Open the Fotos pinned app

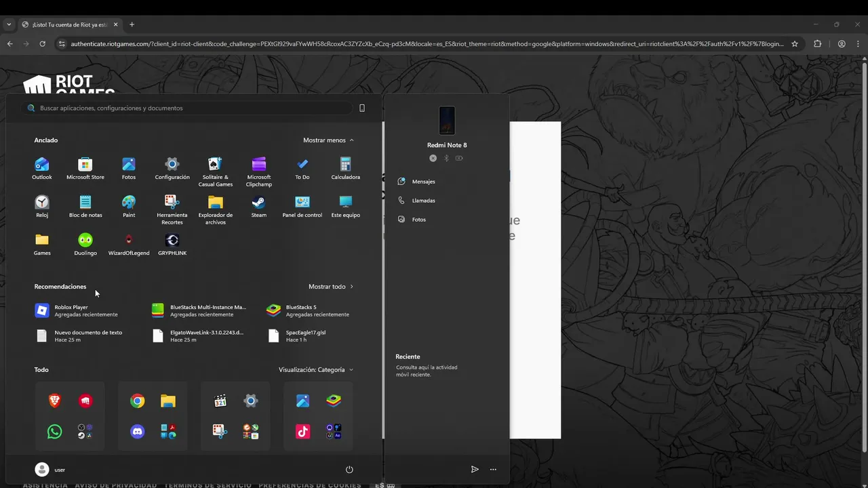tap(129, 169)
